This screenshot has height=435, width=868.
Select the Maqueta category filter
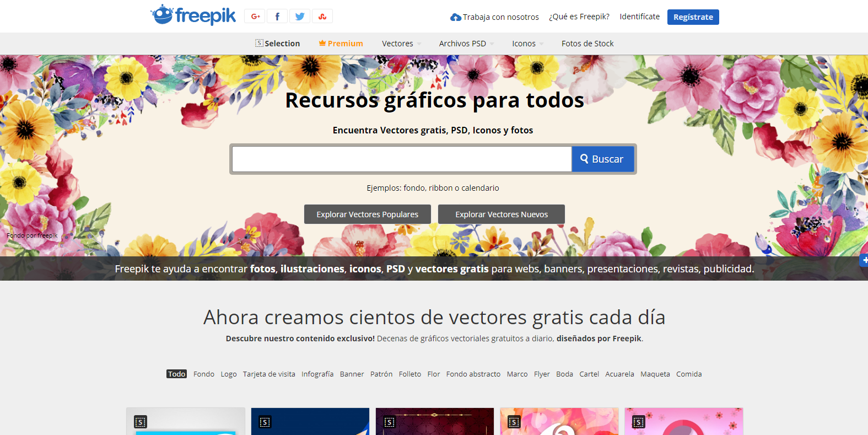[x=655, y=374]
